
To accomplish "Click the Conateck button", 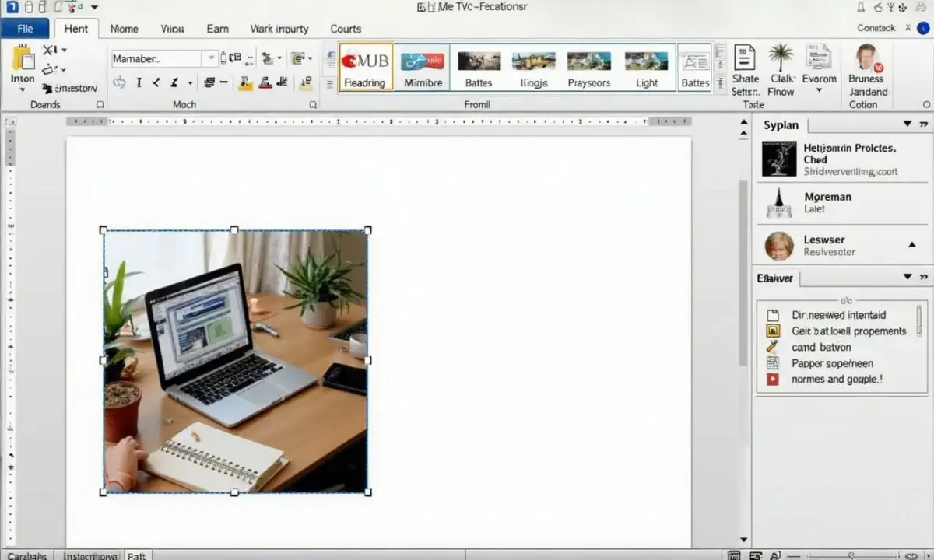I will [x=876, y=28].
